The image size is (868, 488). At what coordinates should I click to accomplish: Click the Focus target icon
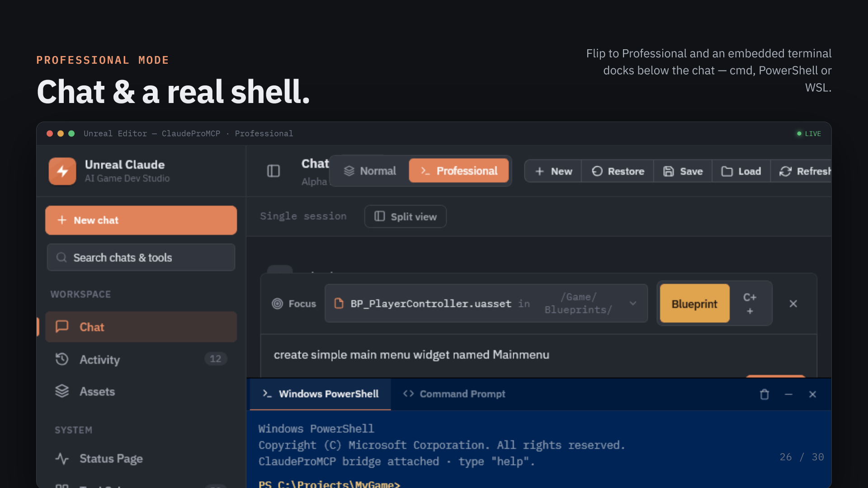point(277,304)
